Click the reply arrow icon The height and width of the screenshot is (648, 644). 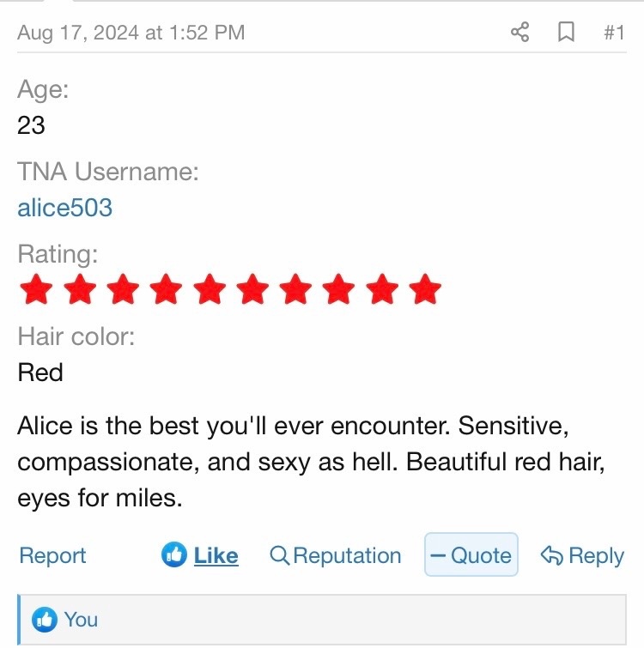point(551,555)
